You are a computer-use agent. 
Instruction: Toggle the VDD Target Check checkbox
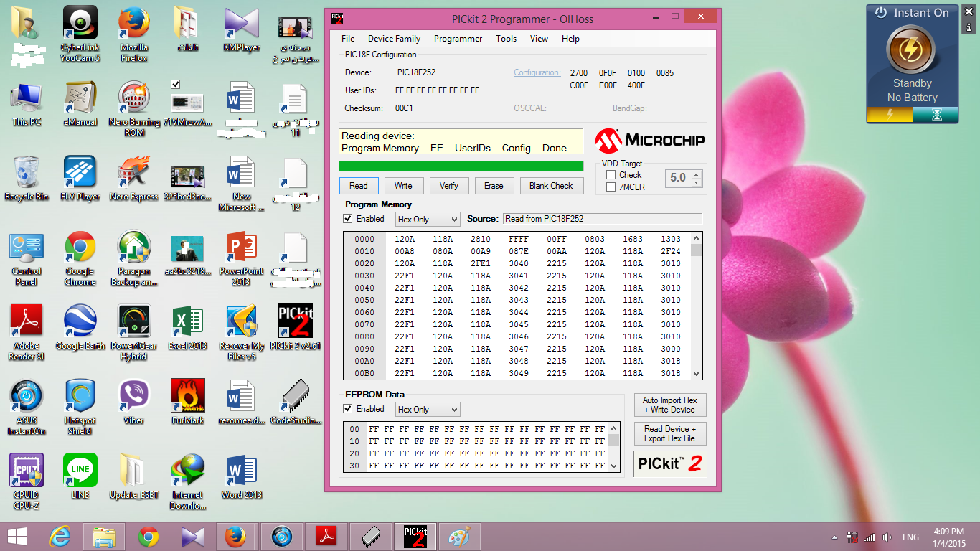click(x=611, y=175)
